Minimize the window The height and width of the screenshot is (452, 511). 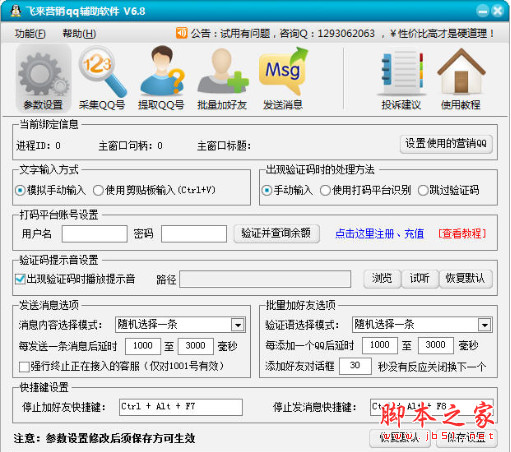coord(482,11)
